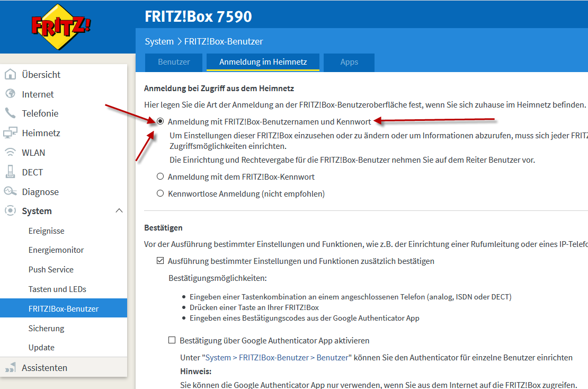Click bullet text about Google Authenticator Bestätigungscodes
This screenshot has height=389, width=588.
pos(305,318)
